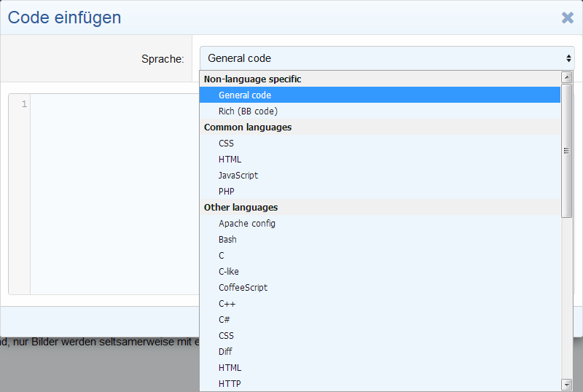Select JavaScript from the language list

click(380, 175)
